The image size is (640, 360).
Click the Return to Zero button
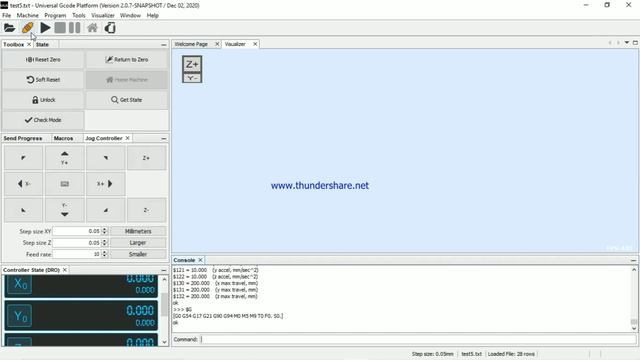(x=127, y=60)
